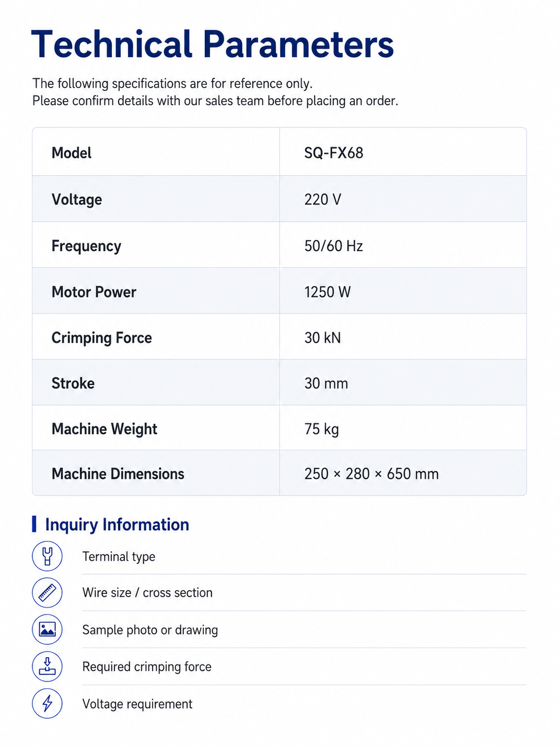This screenshot has width=560, height=747.
Task: Click the 1250 W motor power value
Action: pos(327,292)
